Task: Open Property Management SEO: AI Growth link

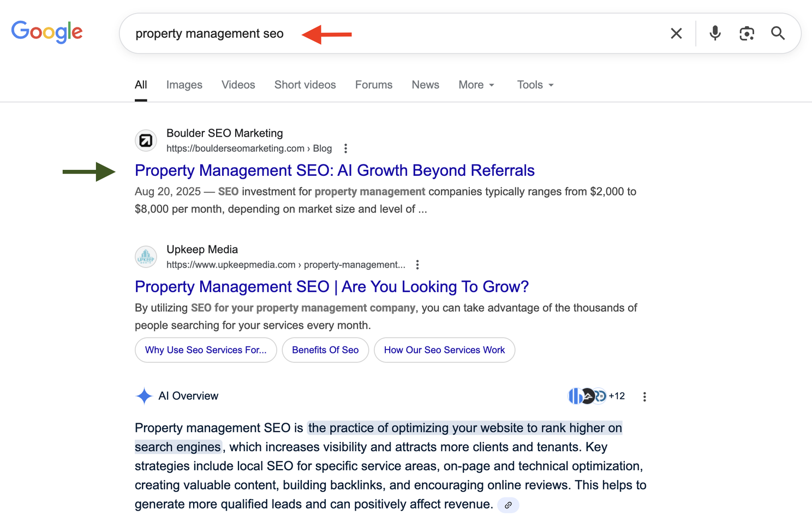Action: tap(335, 170)
